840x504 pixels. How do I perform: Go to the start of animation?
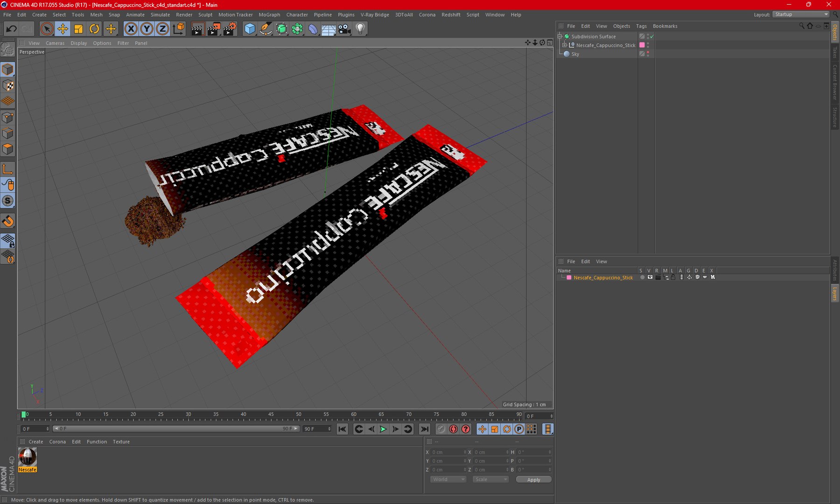[342, 429]
